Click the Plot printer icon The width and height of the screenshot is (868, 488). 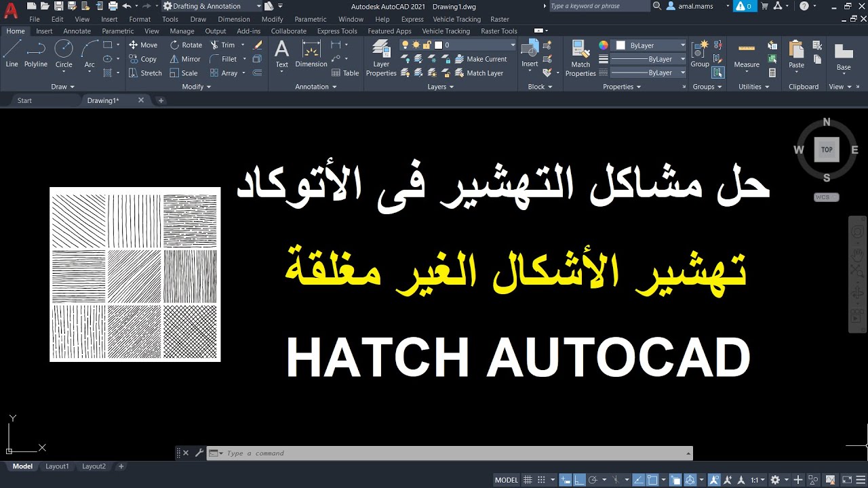[112, 6]
